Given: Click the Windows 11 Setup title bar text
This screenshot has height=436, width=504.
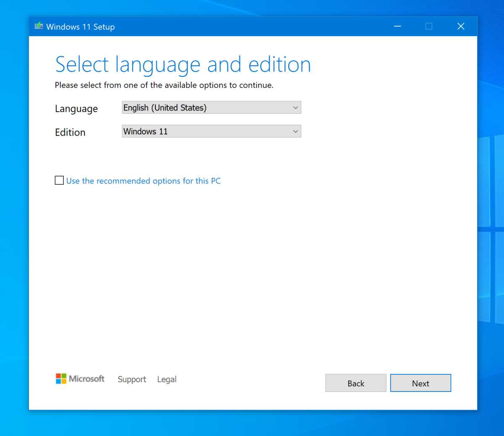Looking at the screenshot, I should (81, 26).
